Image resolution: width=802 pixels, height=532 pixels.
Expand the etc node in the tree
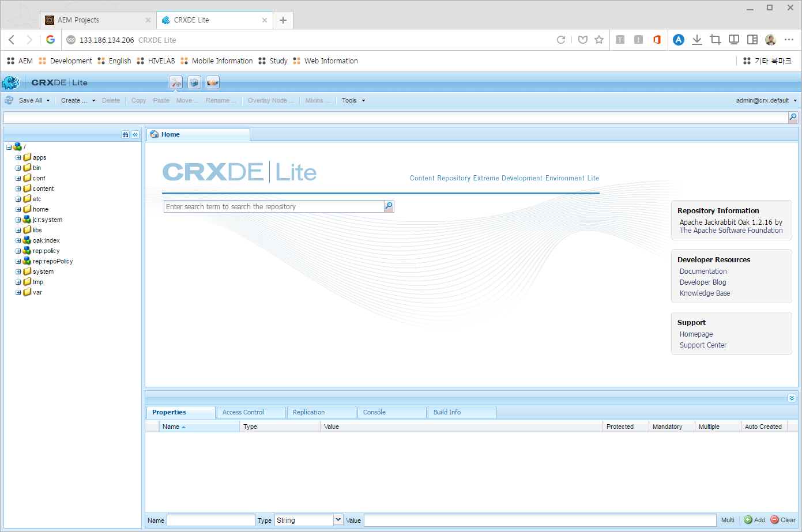[x=18, y=199]
